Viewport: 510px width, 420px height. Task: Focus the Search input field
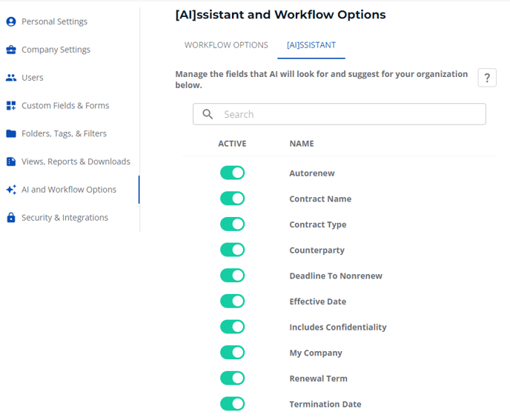click(340, 114)
